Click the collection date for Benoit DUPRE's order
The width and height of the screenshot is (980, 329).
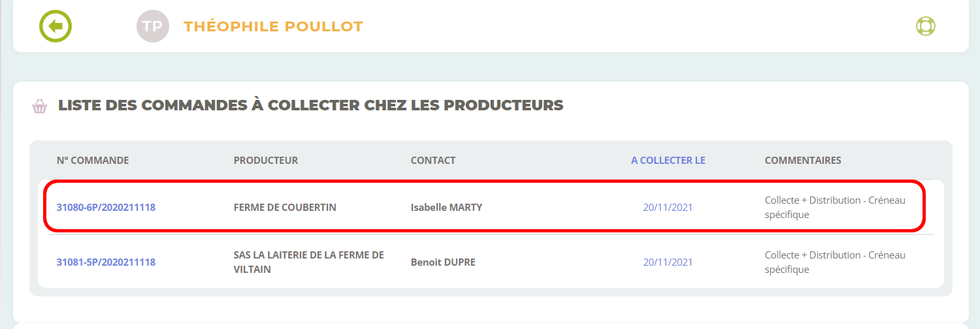(x=668, y=262)
